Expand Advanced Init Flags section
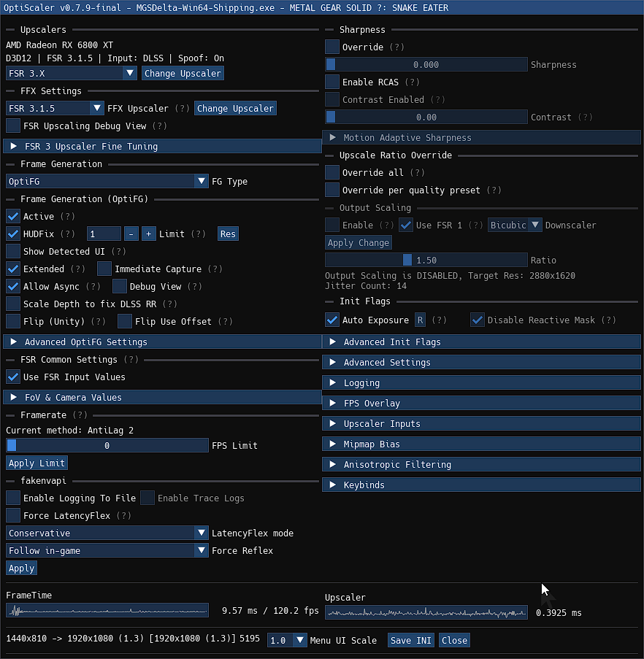Screen dimensions: 644x659 pos(481,342)
